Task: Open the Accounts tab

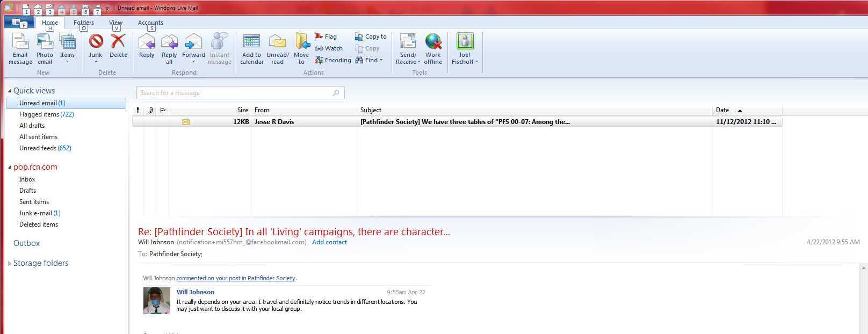Action: pyautogui.click(x=150, y=23)
